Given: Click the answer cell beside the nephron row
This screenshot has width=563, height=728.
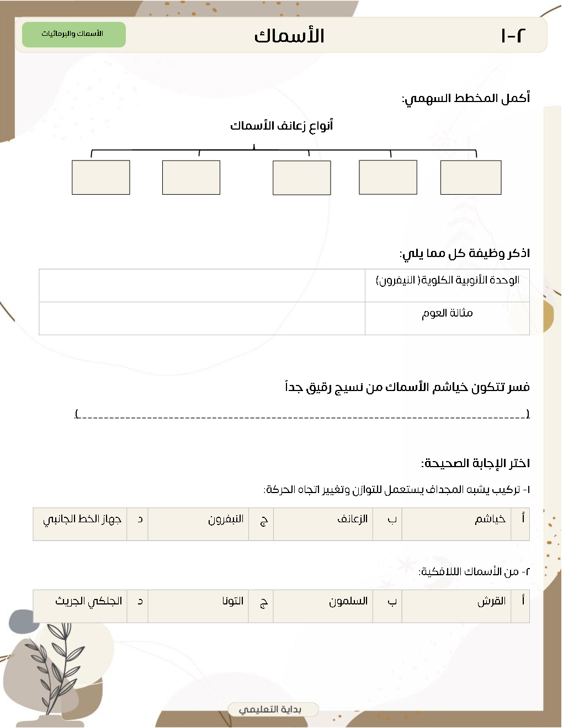Looking at the screenshot, I should 202,286.
